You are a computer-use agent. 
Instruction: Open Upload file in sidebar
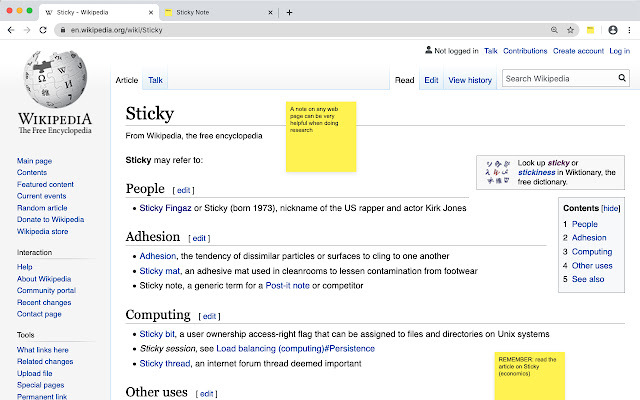pyautogui.click(x=34, y=373)
